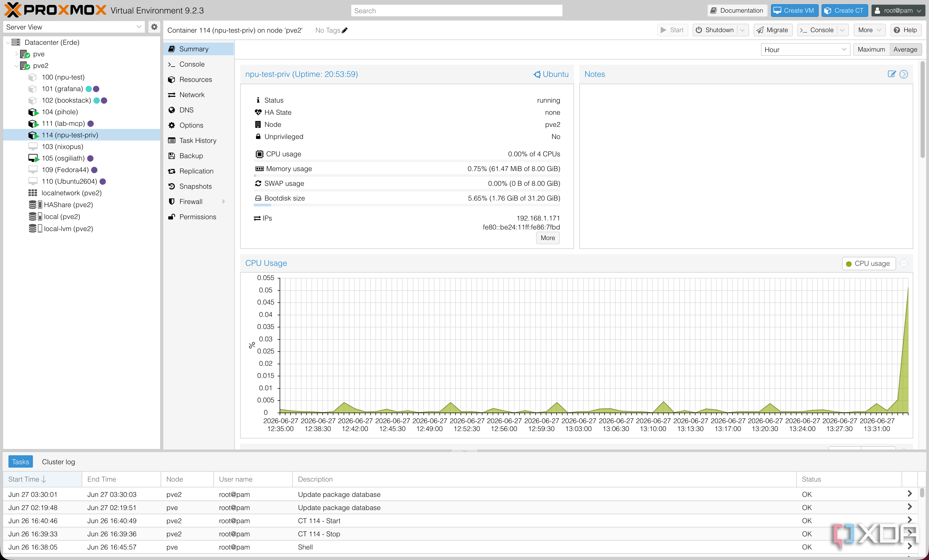
Task: Click the Server View settings gear icon
Action: coord(154,27)
